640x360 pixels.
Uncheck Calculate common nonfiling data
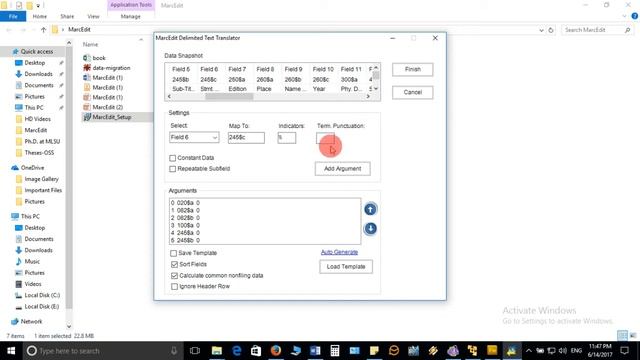coord(174,276)
